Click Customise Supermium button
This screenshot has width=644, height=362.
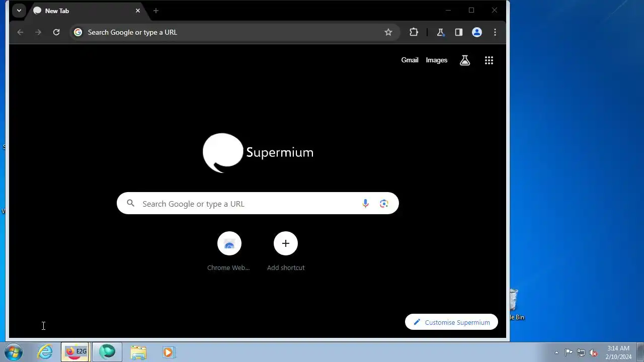tap(451, 322)
